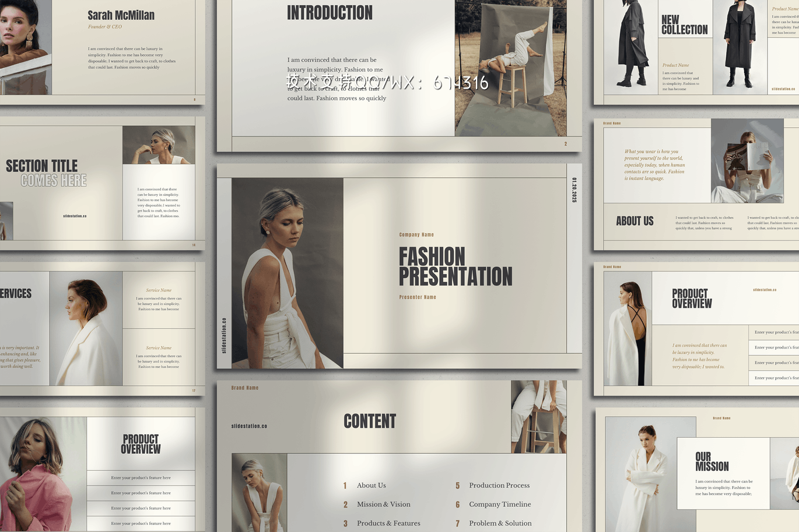Click the 'Founder & CEO' subtitle
The height and width of the screenshot is (532, 799).
click(105, 27)
